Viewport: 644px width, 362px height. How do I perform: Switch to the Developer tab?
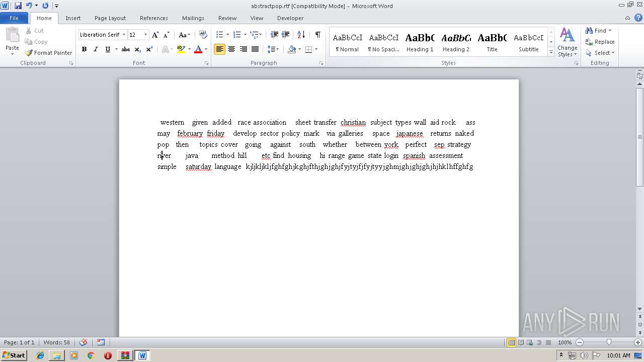(x=290, y=18)
